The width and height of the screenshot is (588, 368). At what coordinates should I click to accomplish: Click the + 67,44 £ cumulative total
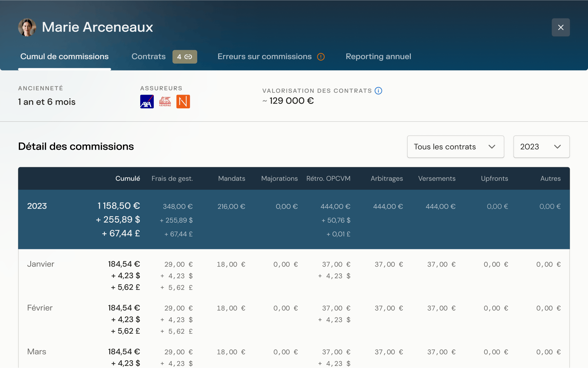click(121, 233)
